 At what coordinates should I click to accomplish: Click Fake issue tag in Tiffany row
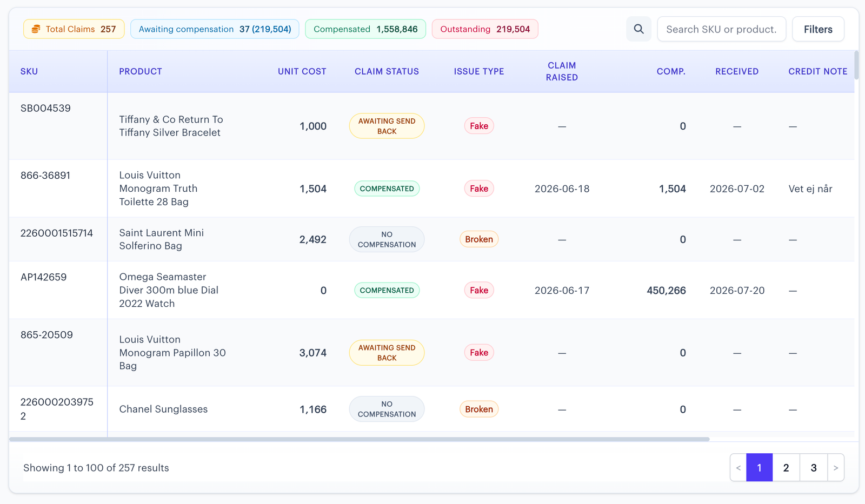point(479,126)
